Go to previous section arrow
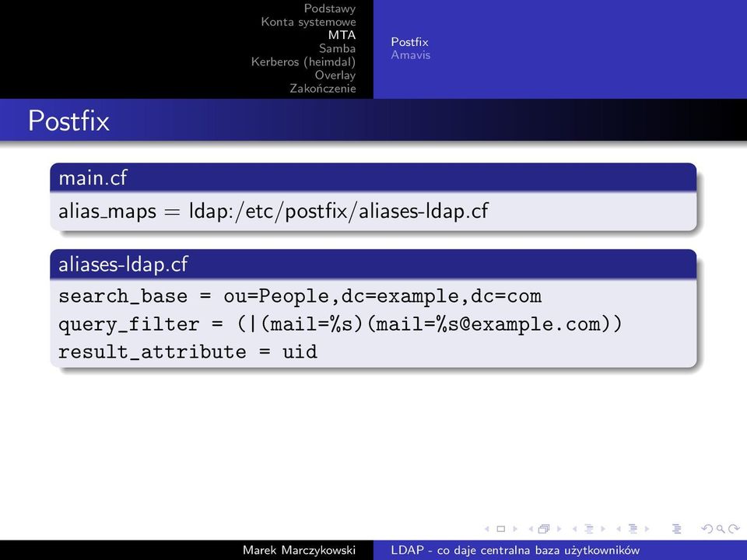This screenshot has width=747, height=560. click(x=619, y=529)
